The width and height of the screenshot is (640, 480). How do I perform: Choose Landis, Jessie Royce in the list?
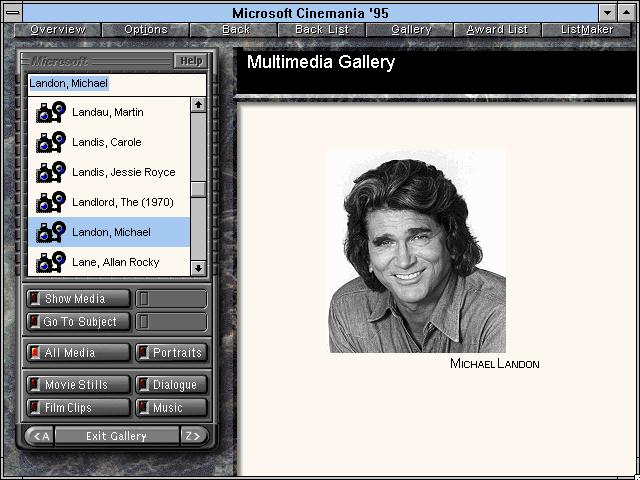click(x=109, y=172)
